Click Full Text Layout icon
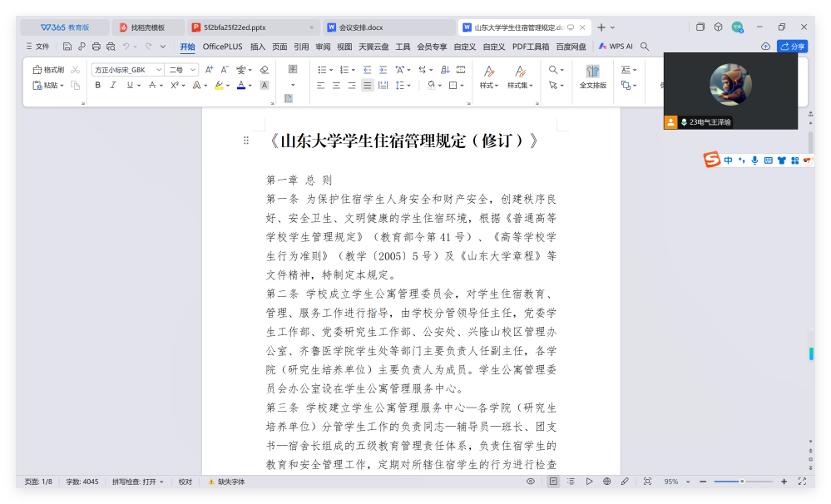The width and height of the screenshot is (831, 504). (592, 77)
